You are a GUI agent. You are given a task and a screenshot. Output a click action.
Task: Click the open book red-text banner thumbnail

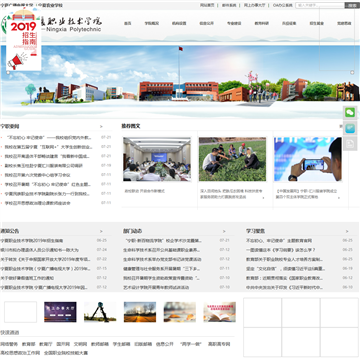pos(220,312)
